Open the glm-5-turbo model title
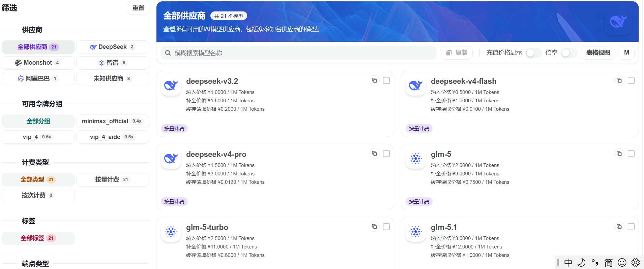This screenshot has height=269, width=644. (x=207, y=227)
